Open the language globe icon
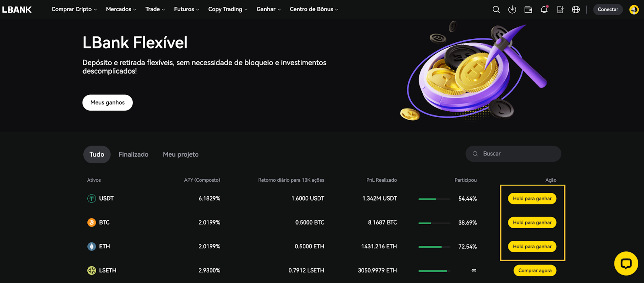644x283 pixels. pyautogui.click(x=576, y=9)
